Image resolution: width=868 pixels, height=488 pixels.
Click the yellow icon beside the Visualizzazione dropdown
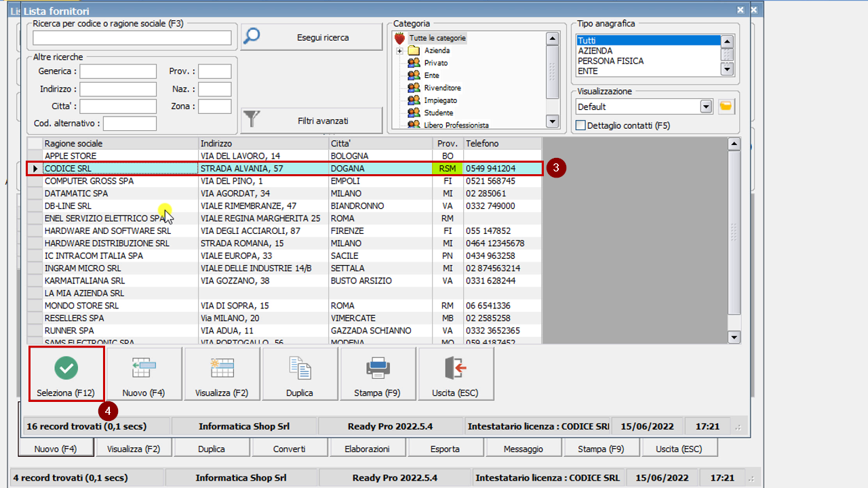[x=726, y=106]
